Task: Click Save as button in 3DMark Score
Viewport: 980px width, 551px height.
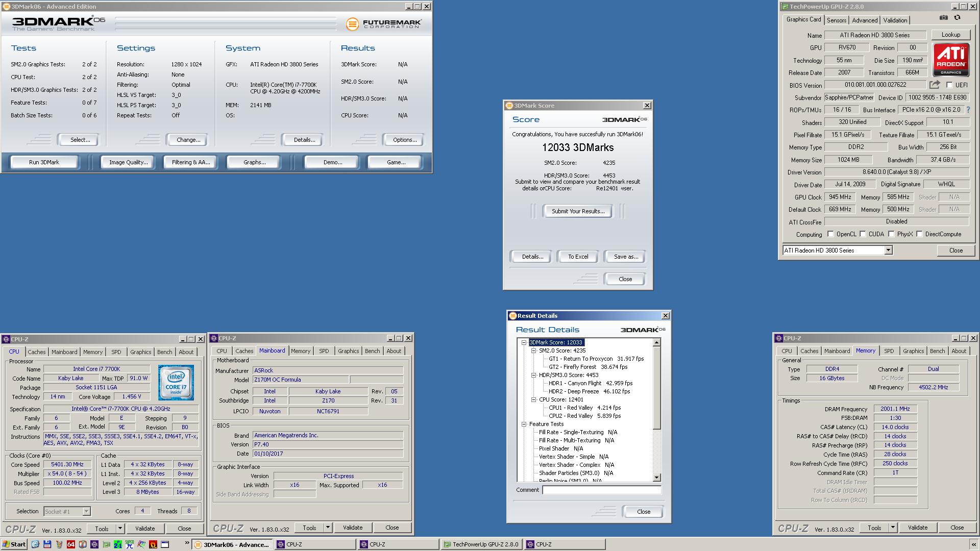Action: [626, 257]
